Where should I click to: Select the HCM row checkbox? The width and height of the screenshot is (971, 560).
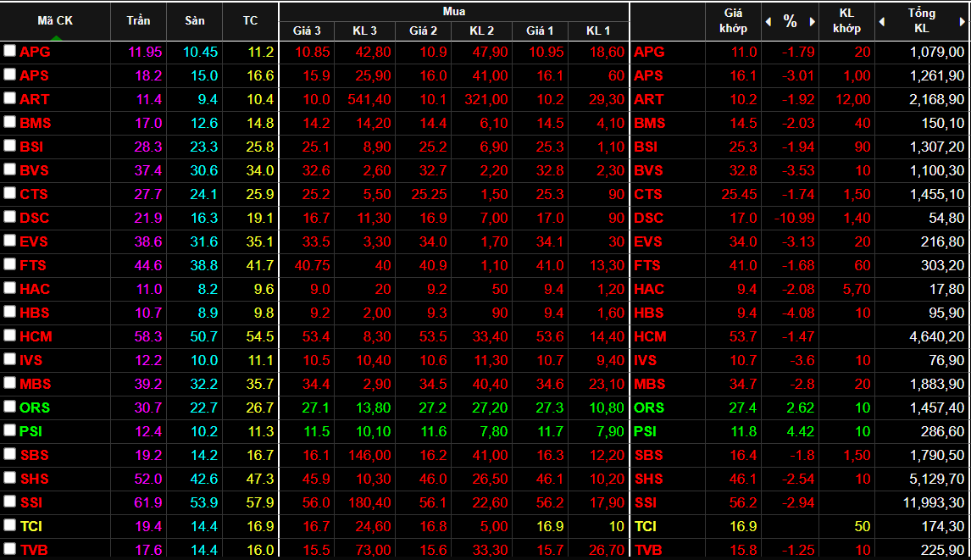[x=9, y=335]
